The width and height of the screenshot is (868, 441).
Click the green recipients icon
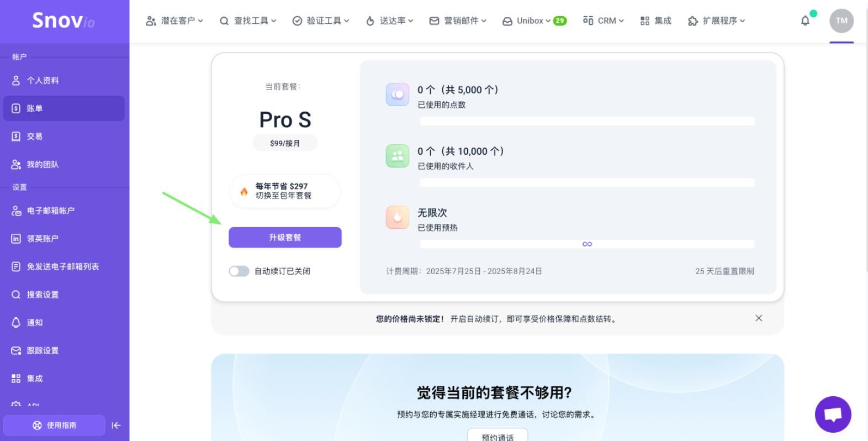click(397, 156)
